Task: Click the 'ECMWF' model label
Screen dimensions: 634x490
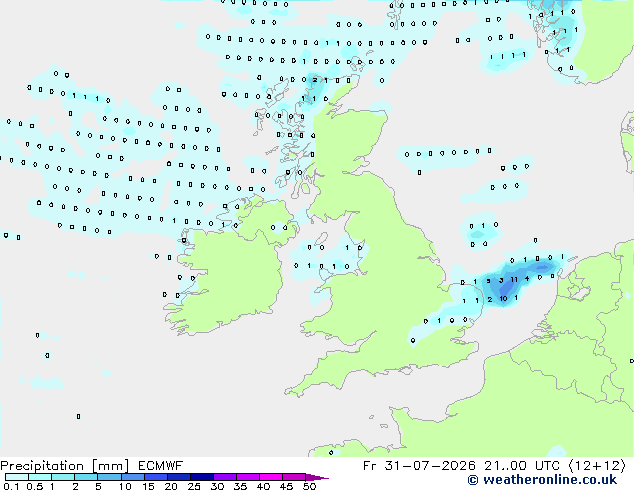Action: (x=161, y=466)
